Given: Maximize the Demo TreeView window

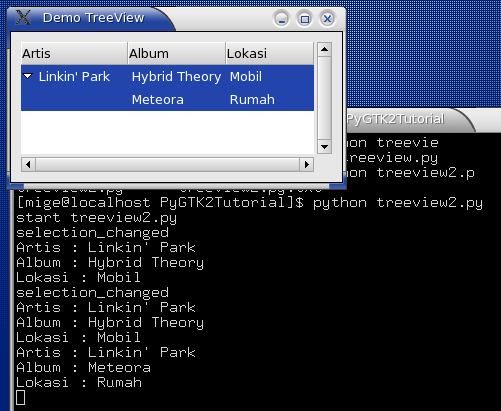Looking at the screenshot, I should 304,19.
